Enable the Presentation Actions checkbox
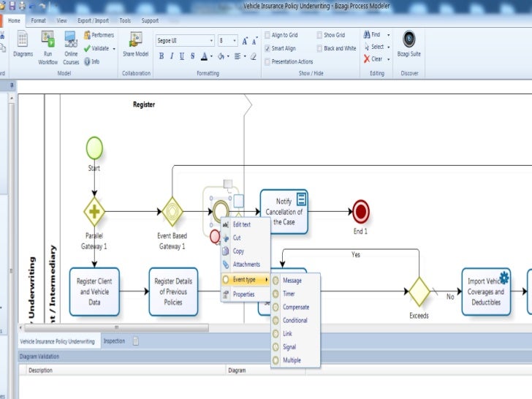 [267, 61]
